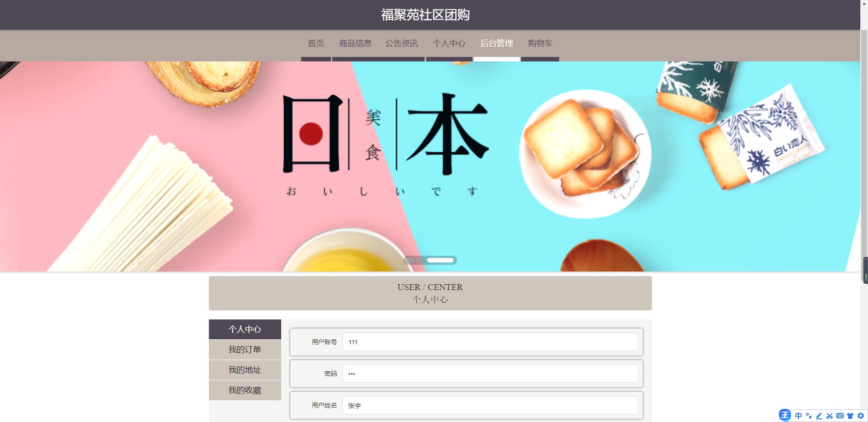Go to 首页 home tab
The image size is (868, 422).
click(x=316, y=43)
